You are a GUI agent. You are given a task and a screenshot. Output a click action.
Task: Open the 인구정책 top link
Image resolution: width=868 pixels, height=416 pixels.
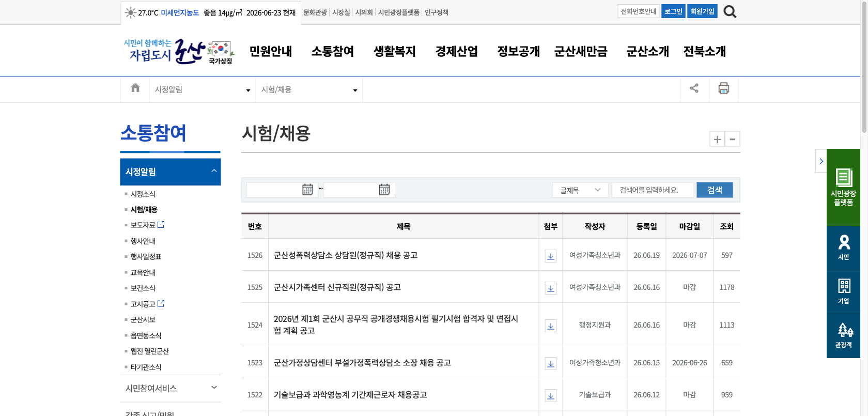tap(437, 12)
